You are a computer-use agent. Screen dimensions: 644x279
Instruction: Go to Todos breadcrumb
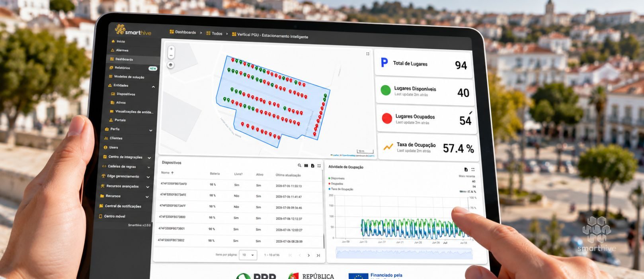click(x=215, y=33)
